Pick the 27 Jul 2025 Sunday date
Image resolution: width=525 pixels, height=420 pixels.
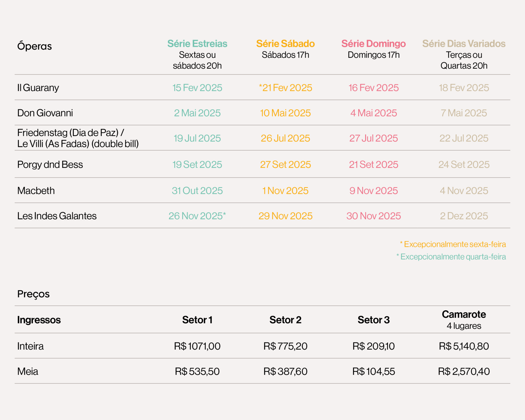373,138
